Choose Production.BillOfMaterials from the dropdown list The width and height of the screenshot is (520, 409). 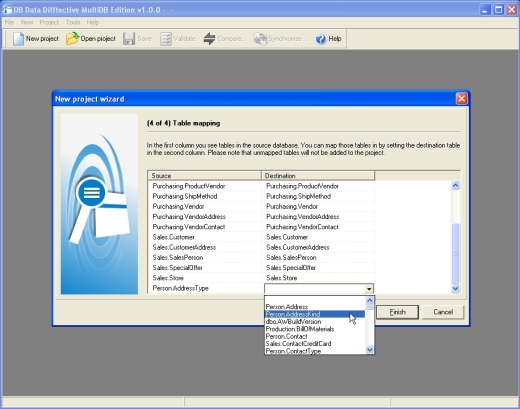click(x=315, y=329)
